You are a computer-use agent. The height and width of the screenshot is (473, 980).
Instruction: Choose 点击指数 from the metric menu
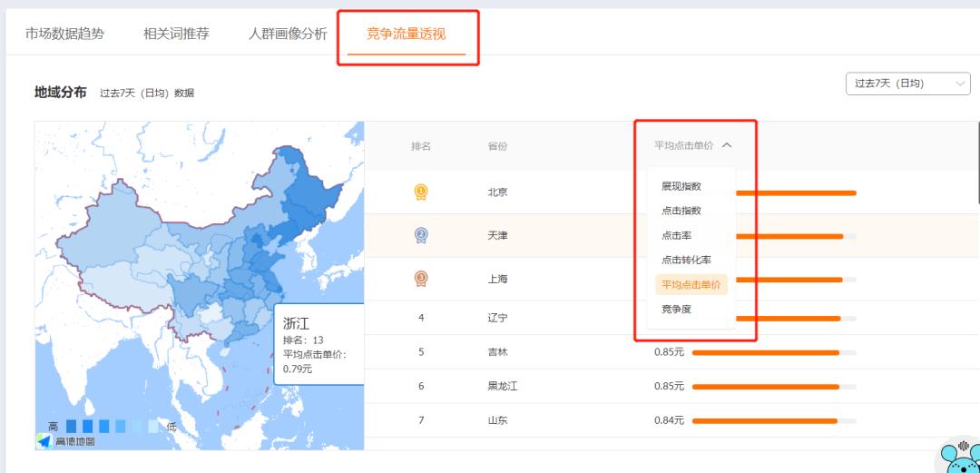(681, 211)
